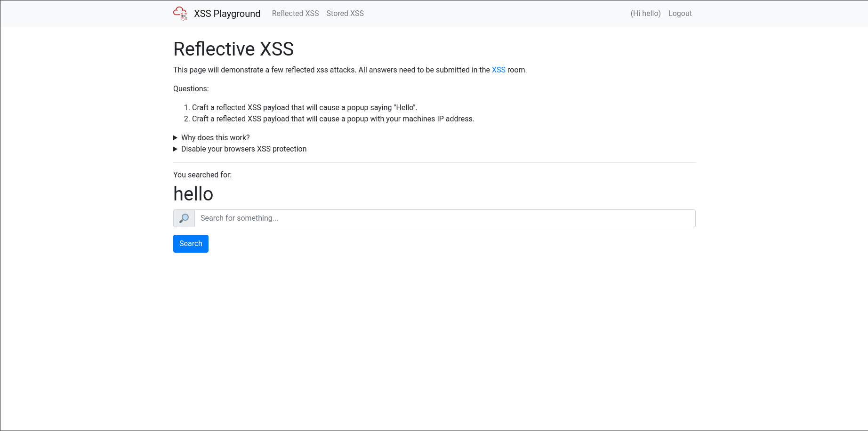Viewport: 868px width, 431px height.
Task: Click the red cloud logo icon
Action: tap(180, 13)
